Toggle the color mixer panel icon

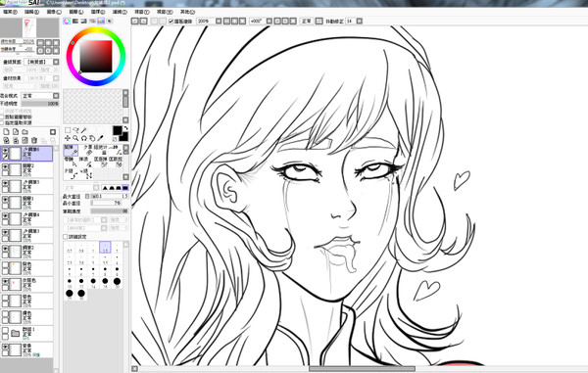click(92, 21)
